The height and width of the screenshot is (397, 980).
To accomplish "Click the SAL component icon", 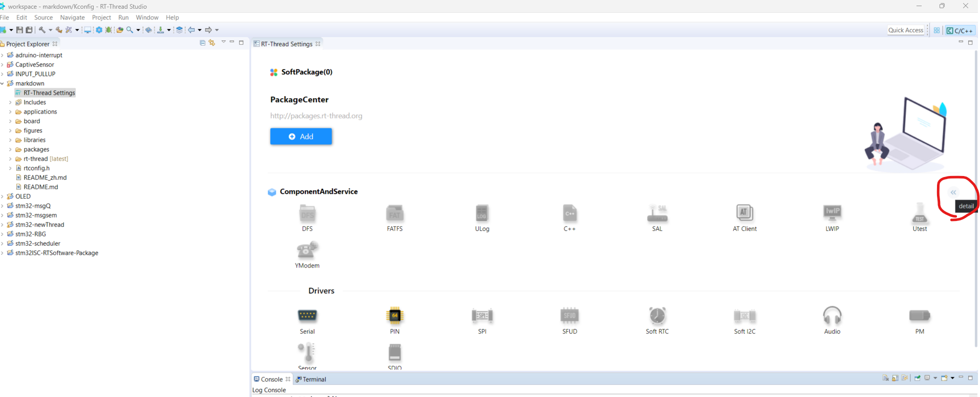I will coord(657,213).
